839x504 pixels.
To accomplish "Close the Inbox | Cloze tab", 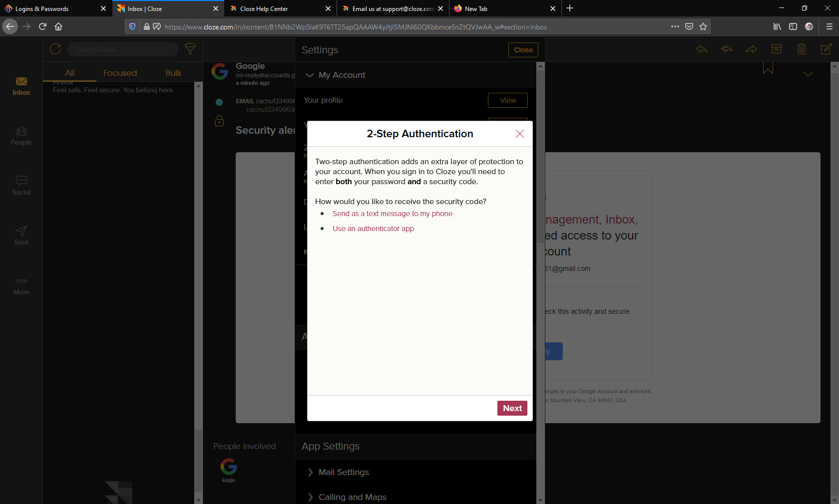I will [x=216, y=8].
